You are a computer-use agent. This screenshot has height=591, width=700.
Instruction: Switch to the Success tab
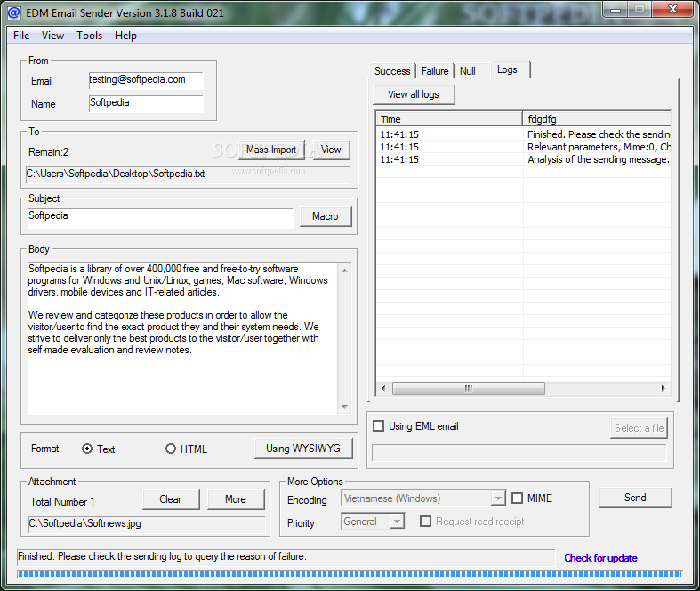point(392,71)
